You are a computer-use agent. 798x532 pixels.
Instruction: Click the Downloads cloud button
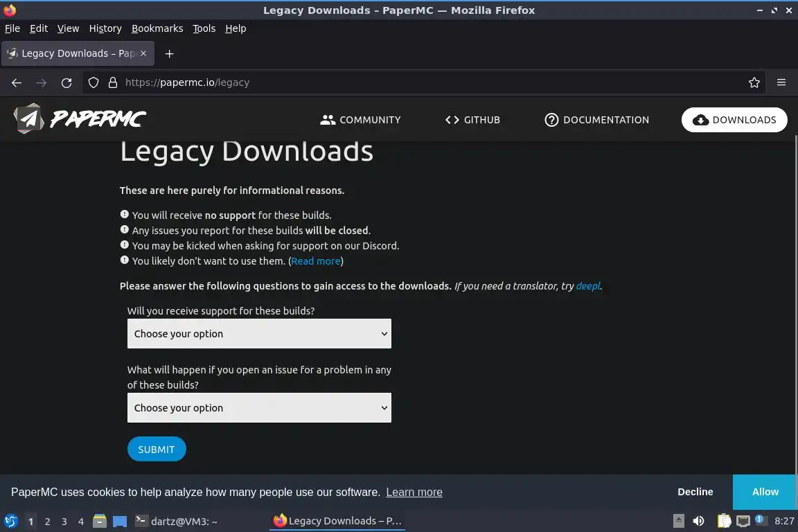[734, 120]
